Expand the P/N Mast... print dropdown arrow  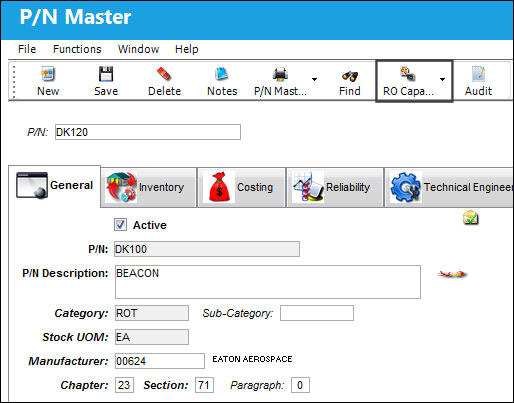pos(314,79)
